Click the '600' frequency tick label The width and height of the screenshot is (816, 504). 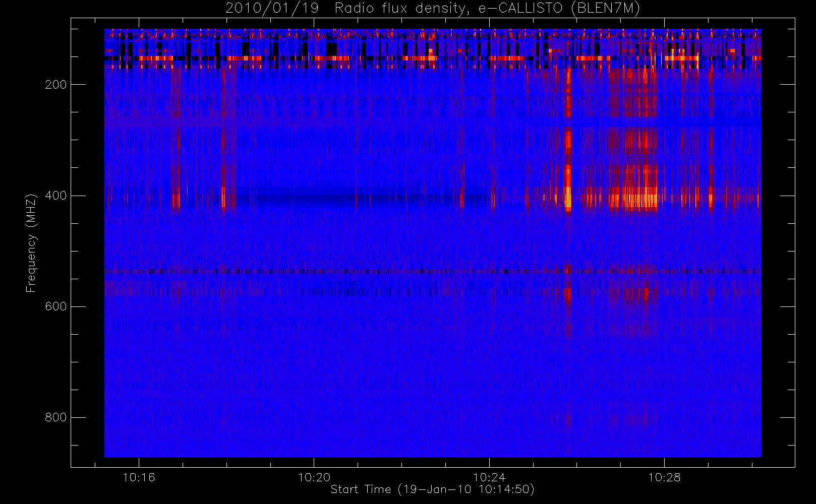[56, 306]
